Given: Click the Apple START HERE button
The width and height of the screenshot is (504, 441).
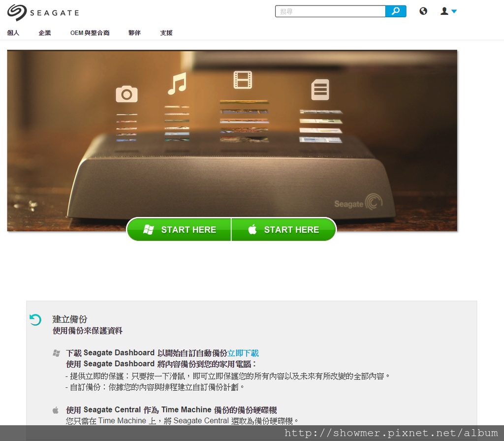Looking at the screenshot, I should [x=283, y=229].
